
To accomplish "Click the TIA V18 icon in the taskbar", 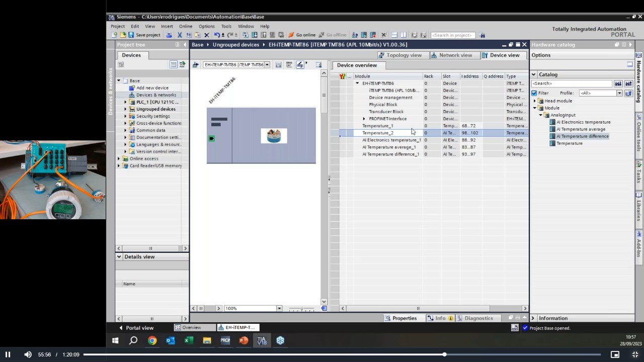I will pos(262,340).
